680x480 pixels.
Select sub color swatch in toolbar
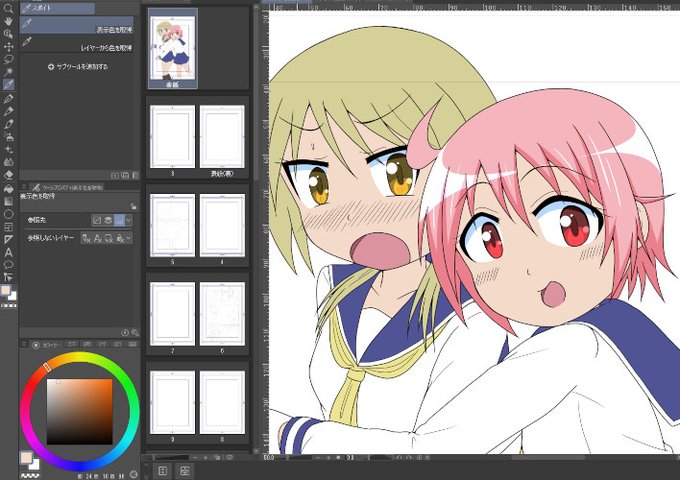point(13,296)
